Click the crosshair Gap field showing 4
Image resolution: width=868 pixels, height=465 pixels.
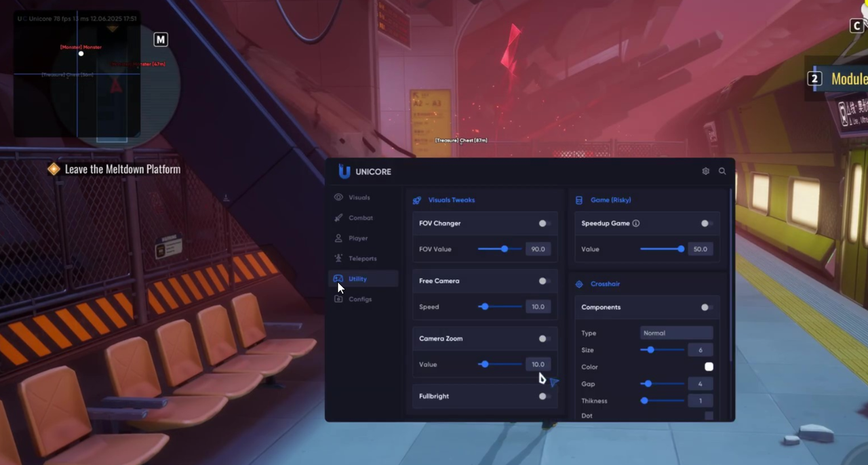coord(701,384)
